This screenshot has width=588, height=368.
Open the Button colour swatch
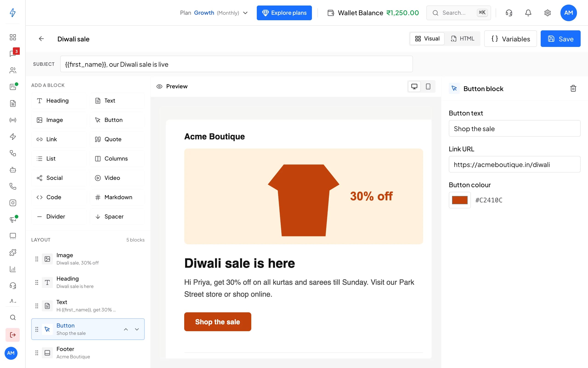coord(459,200)
